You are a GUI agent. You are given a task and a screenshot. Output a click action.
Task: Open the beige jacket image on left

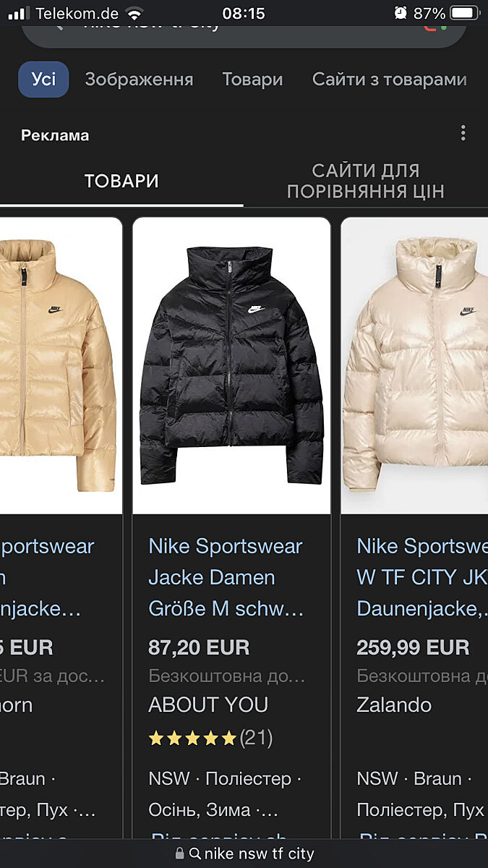click(61, 366)
